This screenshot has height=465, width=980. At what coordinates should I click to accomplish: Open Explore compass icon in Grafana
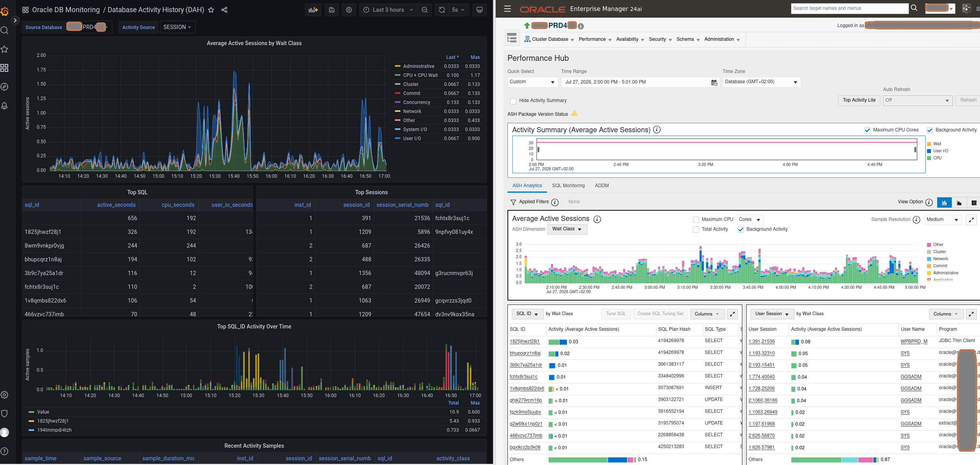(5, 87)
